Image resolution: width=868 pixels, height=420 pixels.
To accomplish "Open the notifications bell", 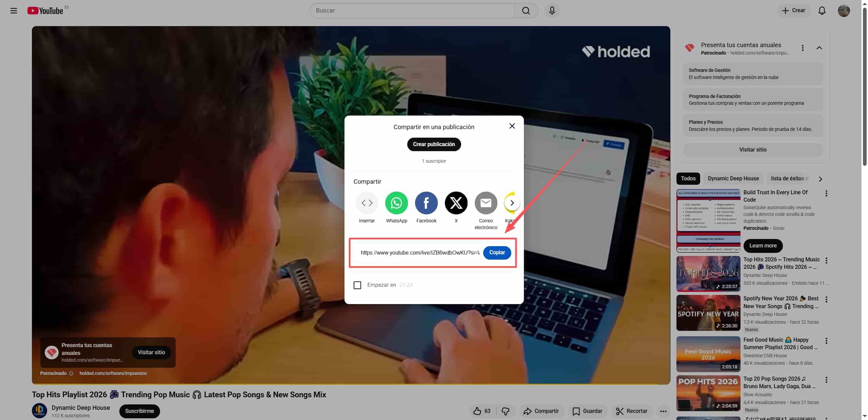I will 822,11.
